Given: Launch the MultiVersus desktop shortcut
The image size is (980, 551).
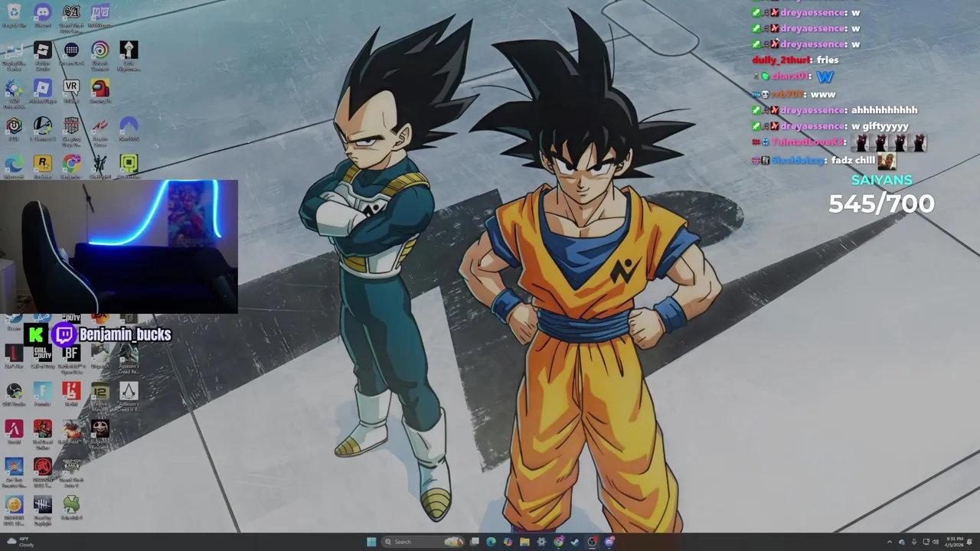Looking at the screenshot, I should tap(100, 16).
